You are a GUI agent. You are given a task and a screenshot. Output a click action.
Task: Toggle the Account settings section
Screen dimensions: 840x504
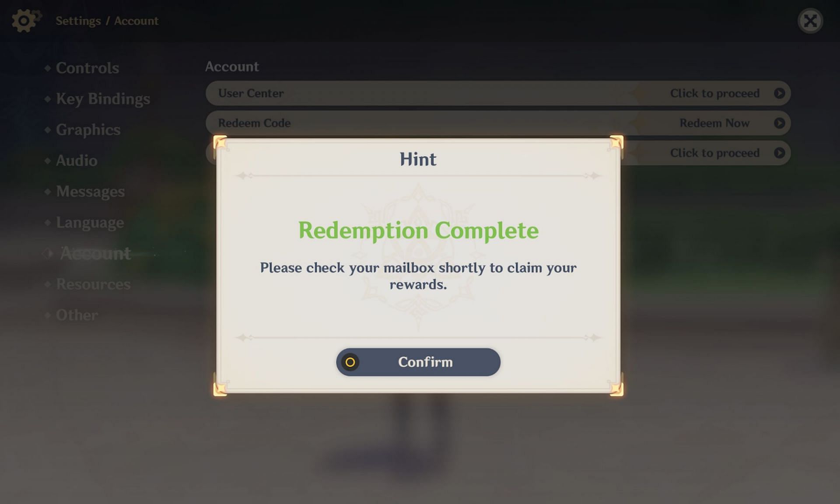[95, 252]
